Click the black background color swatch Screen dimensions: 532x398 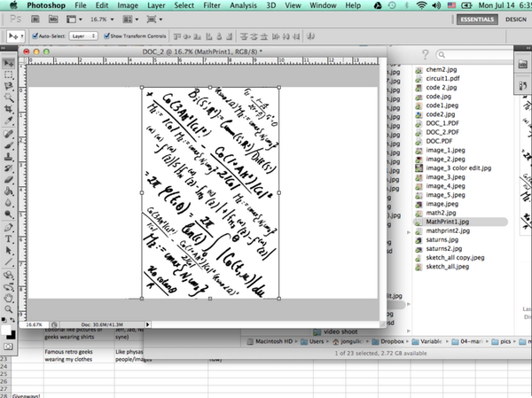point(12,336)
